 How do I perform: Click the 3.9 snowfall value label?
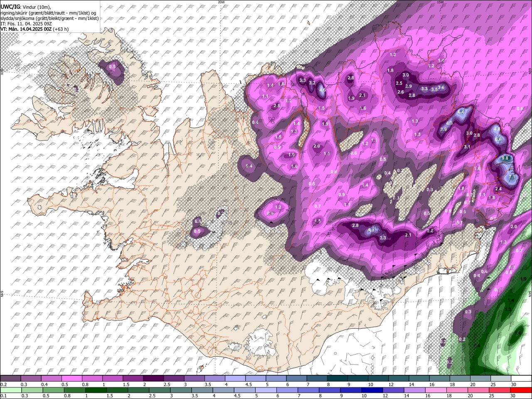443,130
